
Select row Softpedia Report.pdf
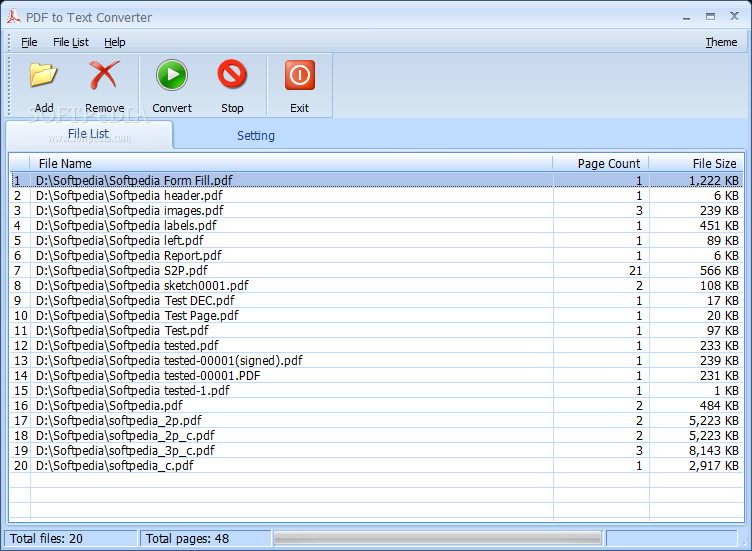click(x=376, y=256)
